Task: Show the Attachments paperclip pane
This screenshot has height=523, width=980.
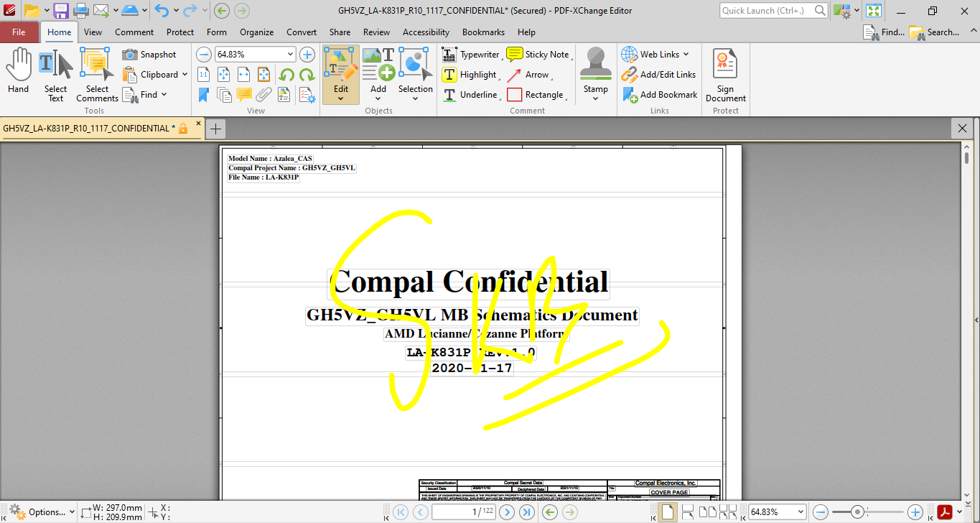Action: point(264,95)
